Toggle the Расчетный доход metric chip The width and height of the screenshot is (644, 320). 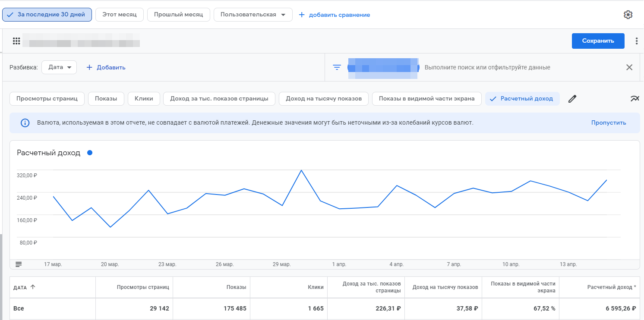click(x=522, y=99)
